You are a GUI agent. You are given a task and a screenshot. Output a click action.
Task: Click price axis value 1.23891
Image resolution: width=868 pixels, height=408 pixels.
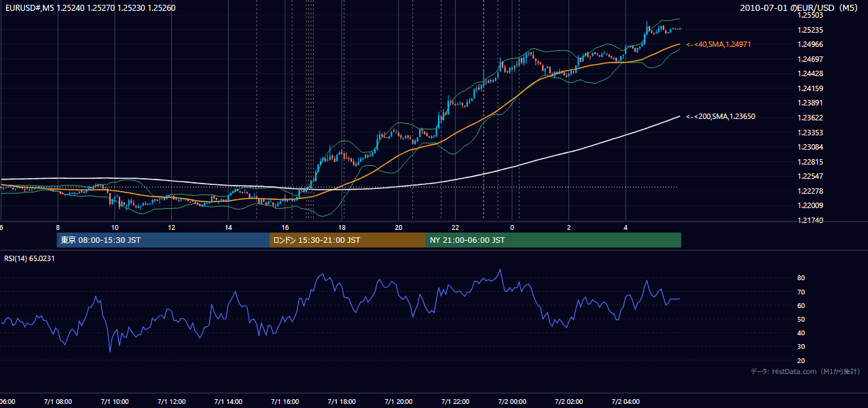pyautogui.click(x=810, y=103)
